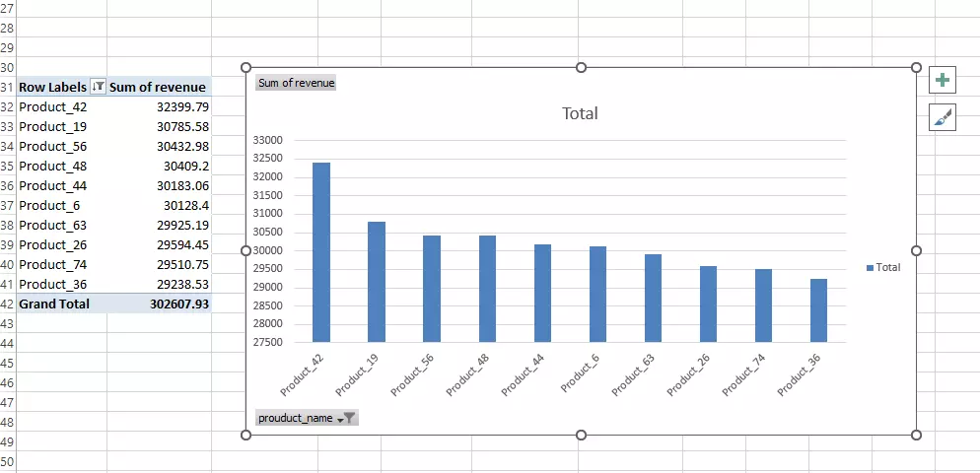Select cell Product_6 in pivot table
This screenshot has height=473, width=980.
click(x=62, y=206)
